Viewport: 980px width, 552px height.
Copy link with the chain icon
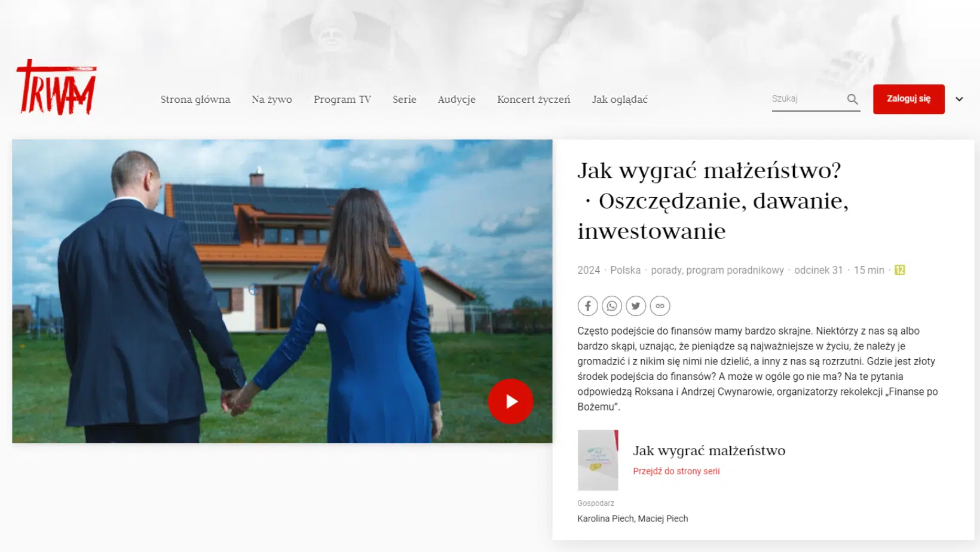(660, 306)
